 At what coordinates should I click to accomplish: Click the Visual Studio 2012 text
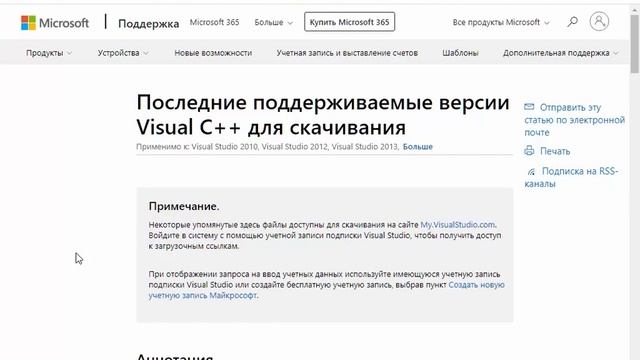pos(295,147)
